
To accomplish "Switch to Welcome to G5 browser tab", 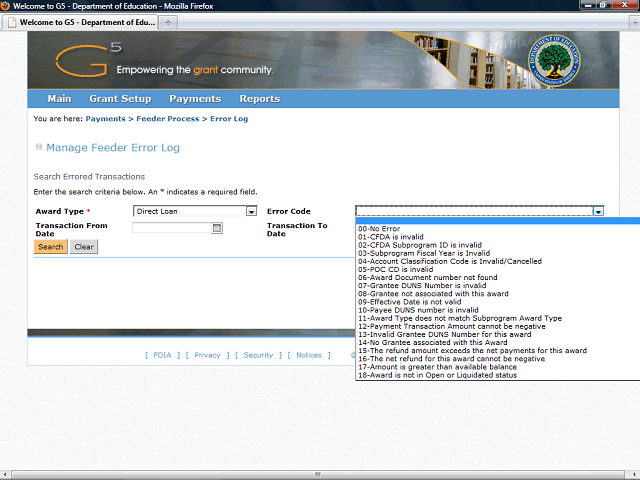I will [81, 22].
